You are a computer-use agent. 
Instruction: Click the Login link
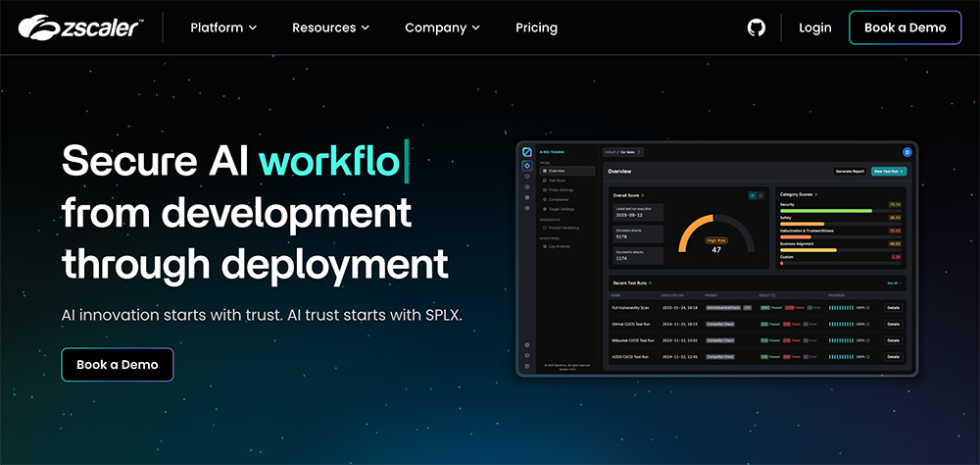point(815,27)
